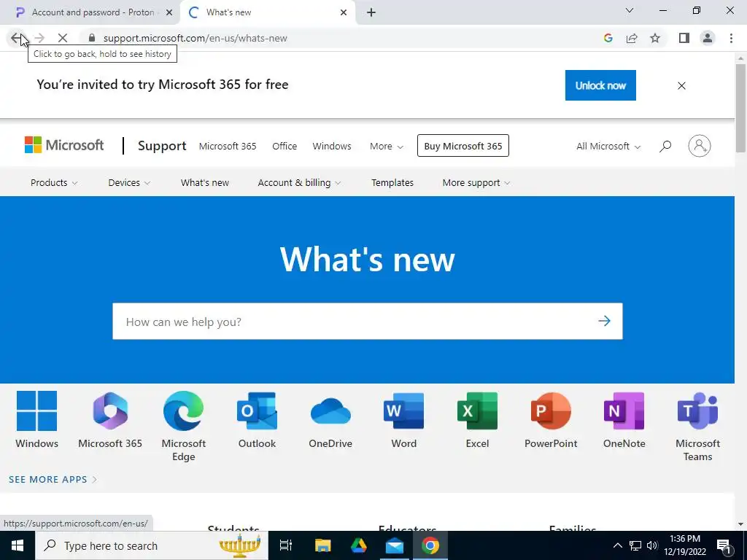Open Windows in the header nav

pos(332,146)
